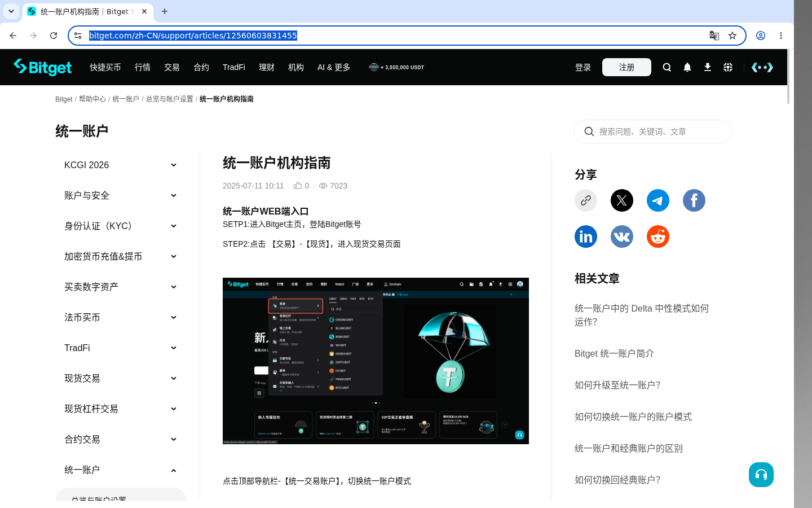Expand 身份认证（KYC）section
The image size is (812, 508).
click(121, 226)
